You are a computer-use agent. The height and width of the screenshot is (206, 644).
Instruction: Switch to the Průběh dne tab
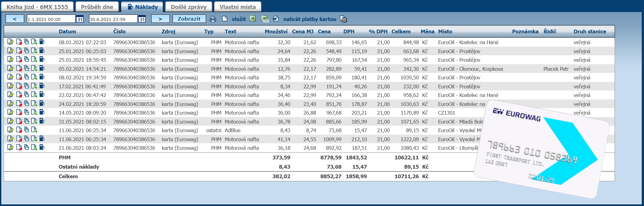[97, 7]
